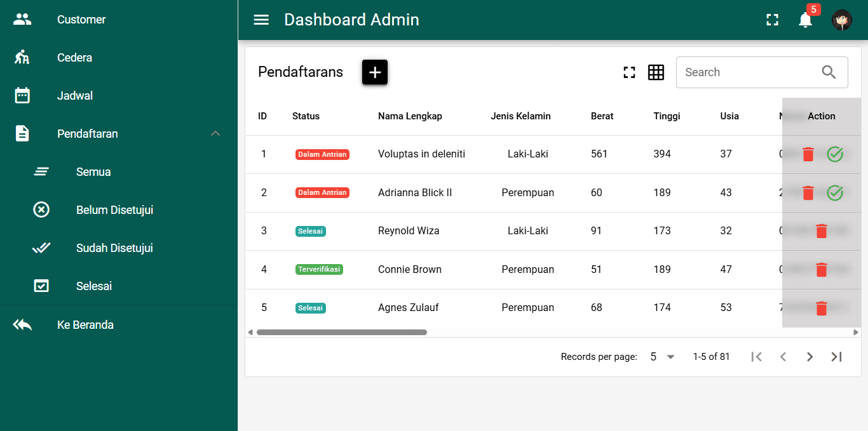Open the Sudah Disetujui submenu item
Image resolution: width=868 pixels, height=431 pixels.
[119, 248]
